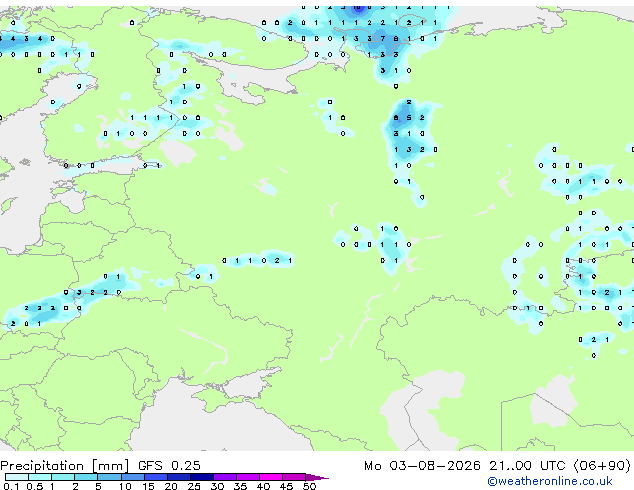Screen dimensions: 634x490
Task: Select the 35–40 mm violet legend swatch
Action: [248, 477]
